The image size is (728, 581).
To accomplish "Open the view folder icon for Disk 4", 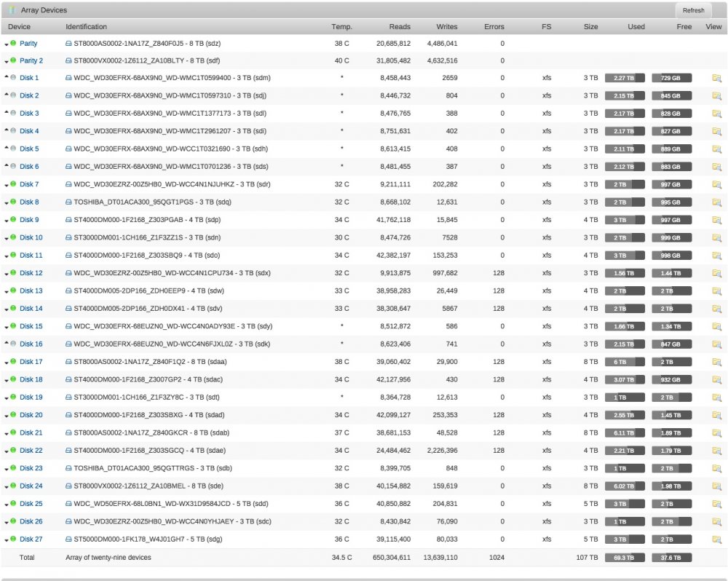I will (x=716, y=132).
